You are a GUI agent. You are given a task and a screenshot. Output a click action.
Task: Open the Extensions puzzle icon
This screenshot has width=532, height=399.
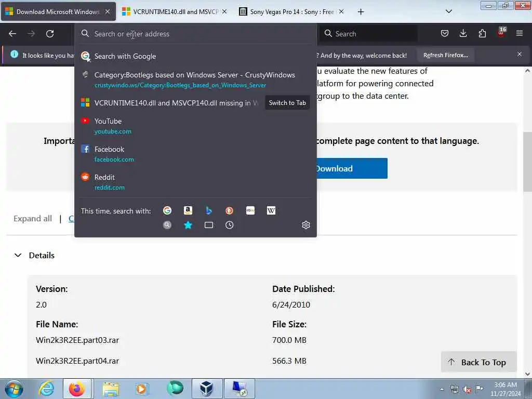click(x=482, y=33)
